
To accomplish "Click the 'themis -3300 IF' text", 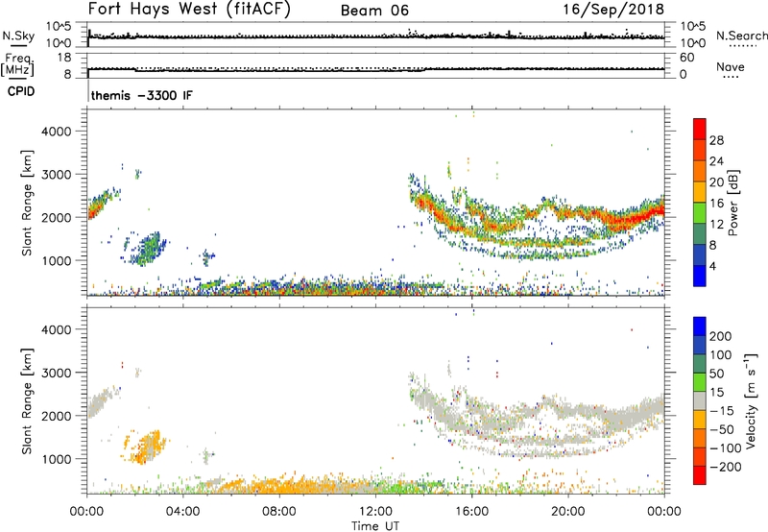I will 142,95.
